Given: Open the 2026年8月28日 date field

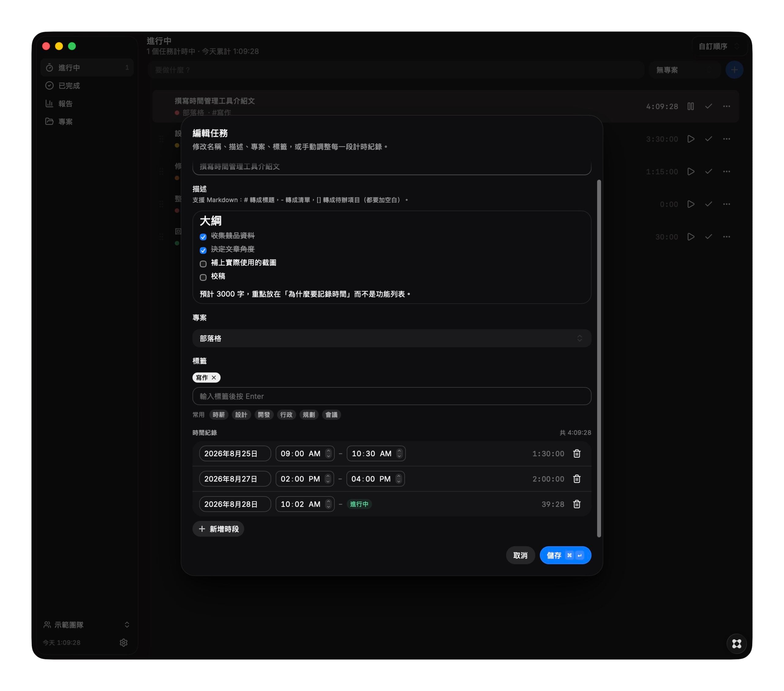Looking at the screenshot, I should tap(235, 504).
